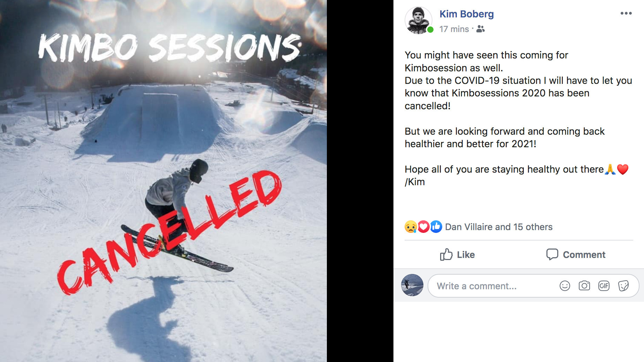Click the heart love reaction icon
The image size is (644, 362).
[x=423, y=227]
